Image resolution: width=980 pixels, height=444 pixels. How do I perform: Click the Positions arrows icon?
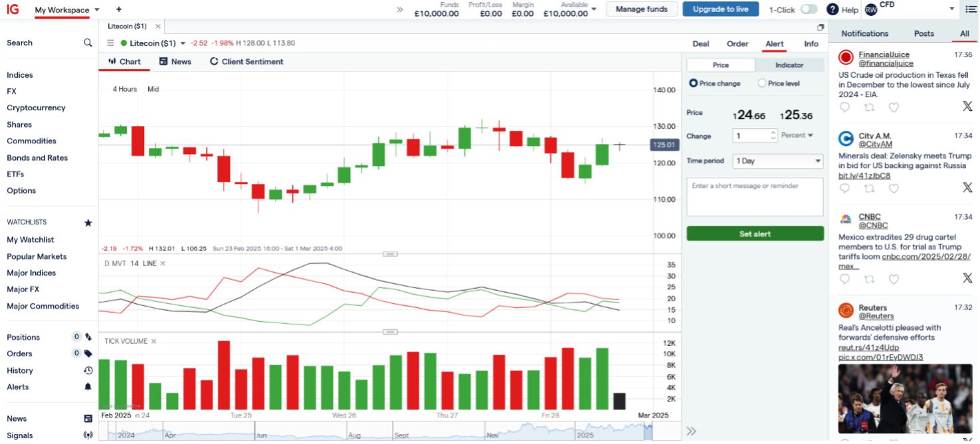pos(88,337)
